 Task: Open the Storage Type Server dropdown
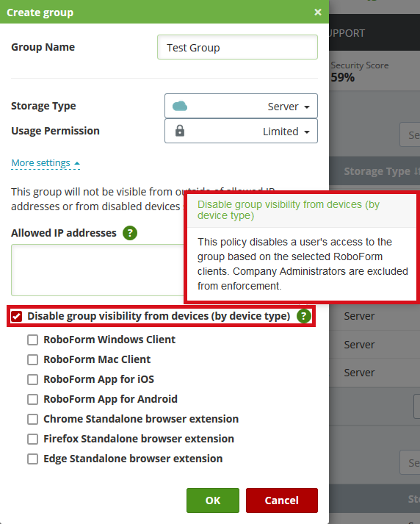tap(241, 107)
